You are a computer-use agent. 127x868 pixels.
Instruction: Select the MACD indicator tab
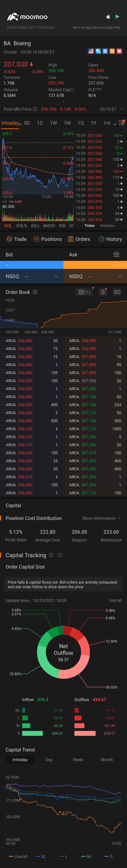click(49, 225)
